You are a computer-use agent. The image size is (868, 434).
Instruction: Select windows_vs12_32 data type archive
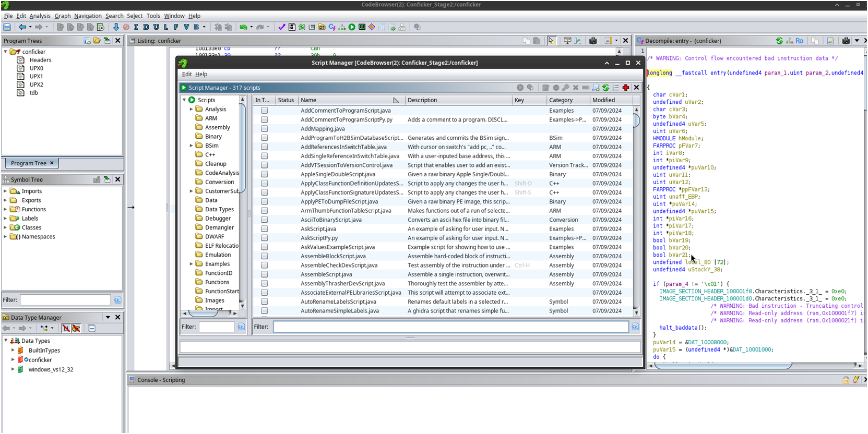pyautogui.click(x=51, y=369)
